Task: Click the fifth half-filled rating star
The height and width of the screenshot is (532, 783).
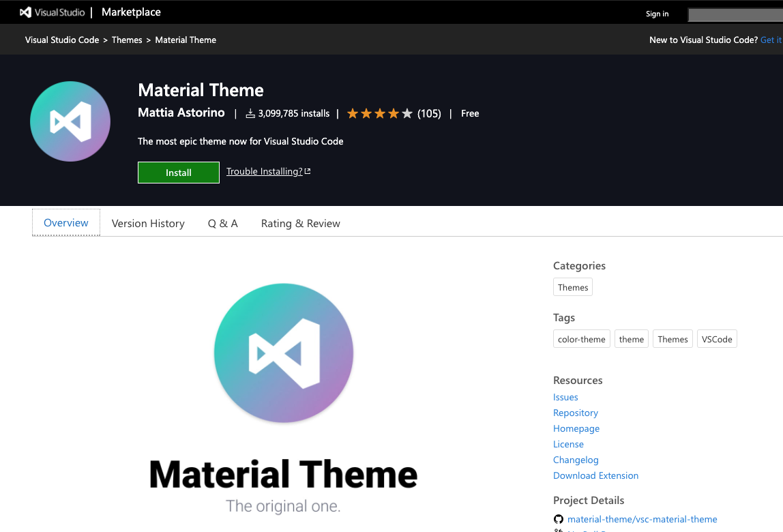Action: [x=407, y=113]
